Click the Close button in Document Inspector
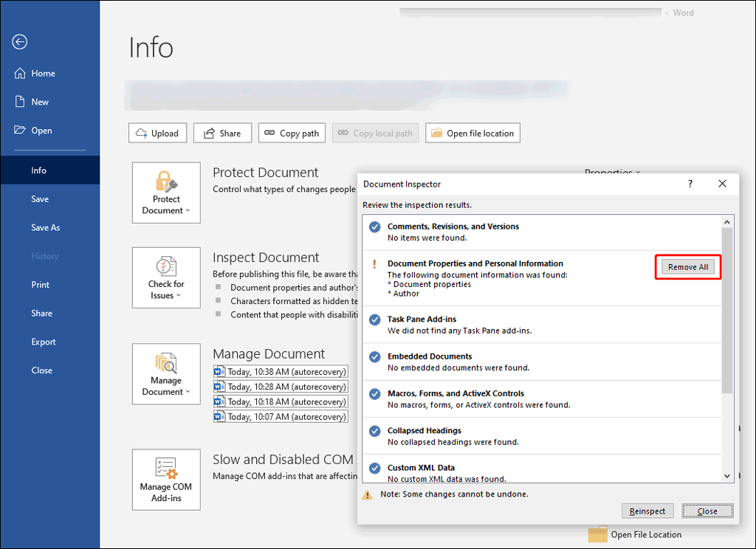This screenshot has height=549, width=756. [707, 511]
